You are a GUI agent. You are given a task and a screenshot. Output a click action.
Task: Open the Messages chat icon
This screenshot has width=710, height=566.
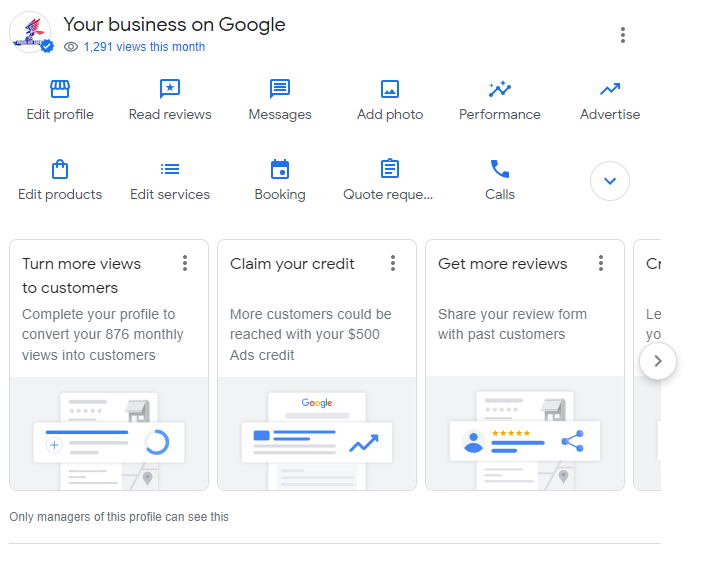point(280,89)
